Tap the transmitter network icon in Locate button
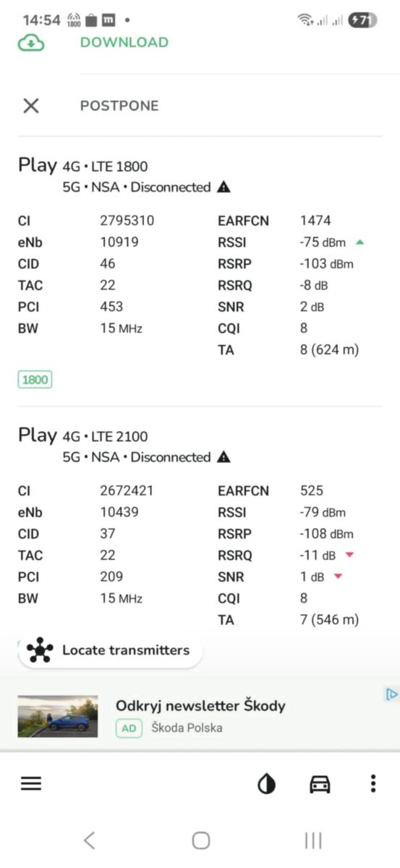 click(x=41, y=650)
